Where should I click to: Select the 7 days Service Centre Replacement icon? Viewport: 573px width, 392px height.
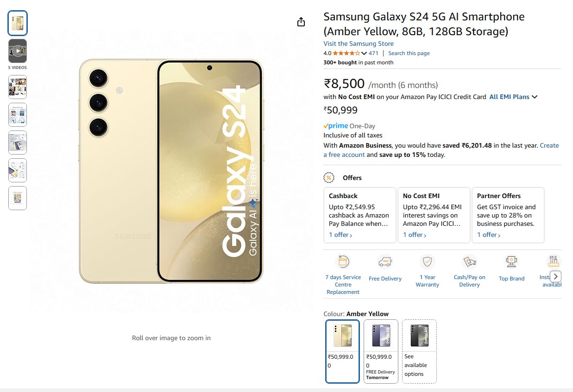(x=343, y=261)
